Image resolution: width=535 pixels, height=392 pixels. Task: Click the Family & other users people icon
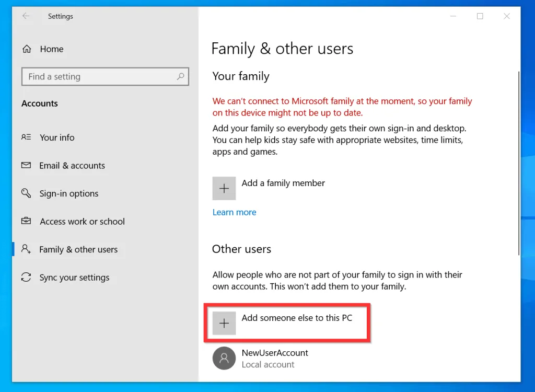tap(27, 249)
